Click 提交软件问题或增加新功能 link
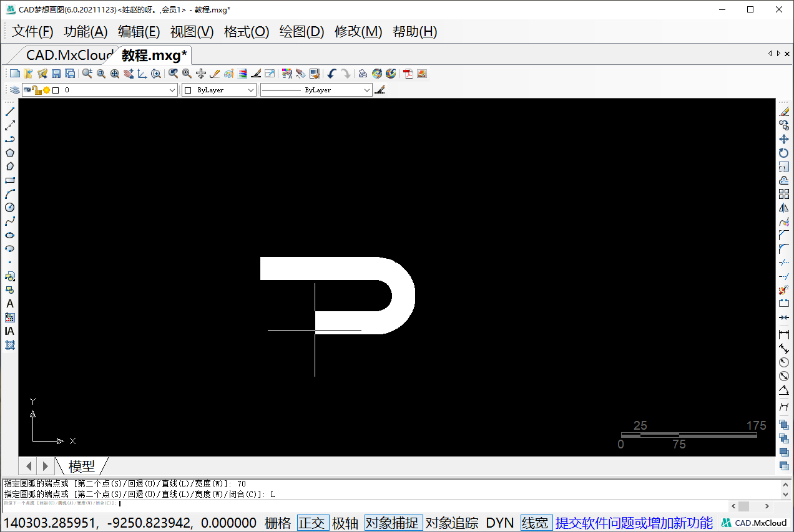Screen dimensions: 794x532 pos(634,523)
